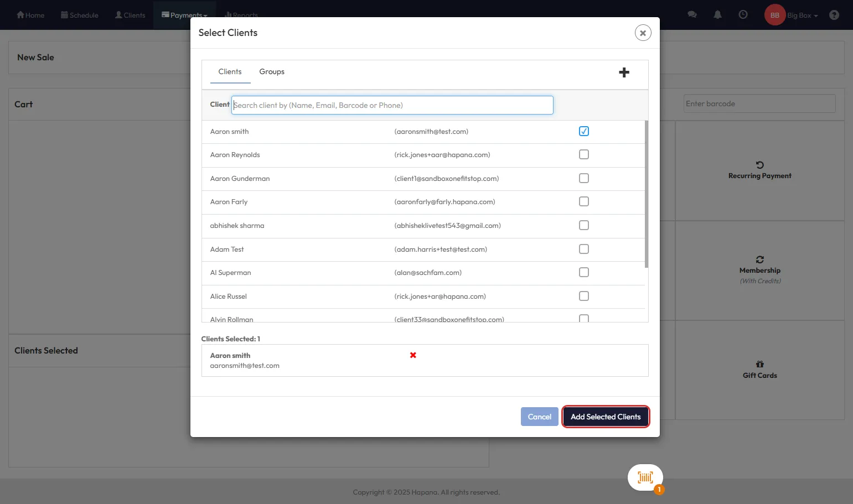Focus the search client input field

click(392, 105)
